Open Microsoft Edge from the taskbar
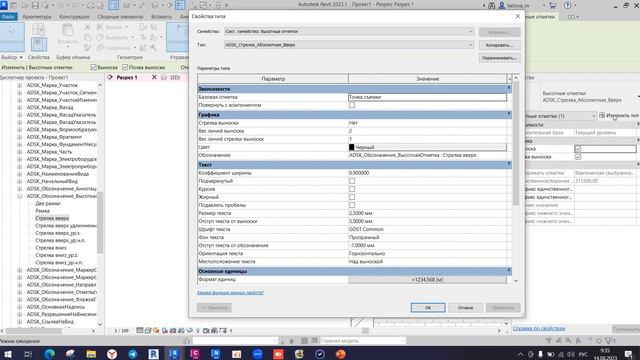This screenshot has height=360, width=640. [49, 354]
